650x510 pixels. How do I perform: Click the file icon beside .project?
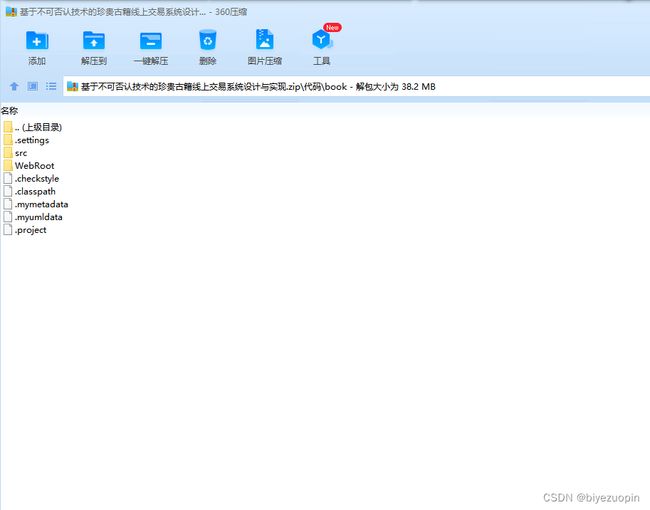click(x=8, y=230)
